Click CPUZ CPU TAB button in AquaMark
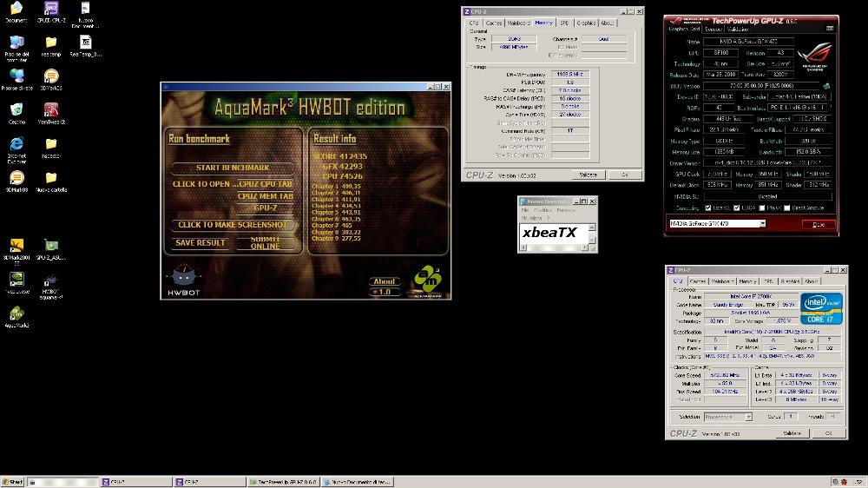 [265, 184]
